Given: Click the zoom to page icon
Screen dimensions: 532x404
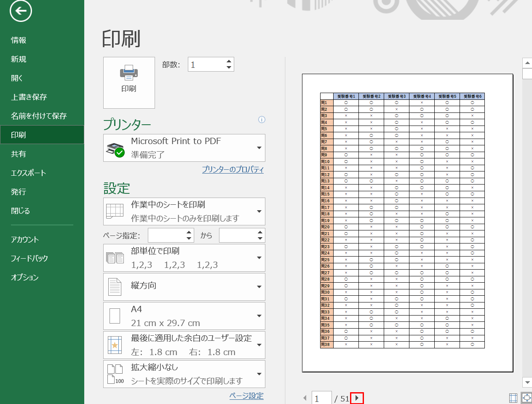Looking at the screenshot, I should coord(526,397).
